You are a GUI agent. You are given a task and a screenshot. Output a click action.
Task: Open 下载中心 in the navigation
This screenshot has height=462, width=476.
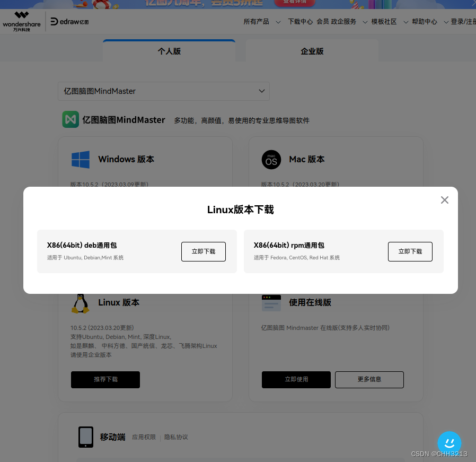click(x=300, y=22)
